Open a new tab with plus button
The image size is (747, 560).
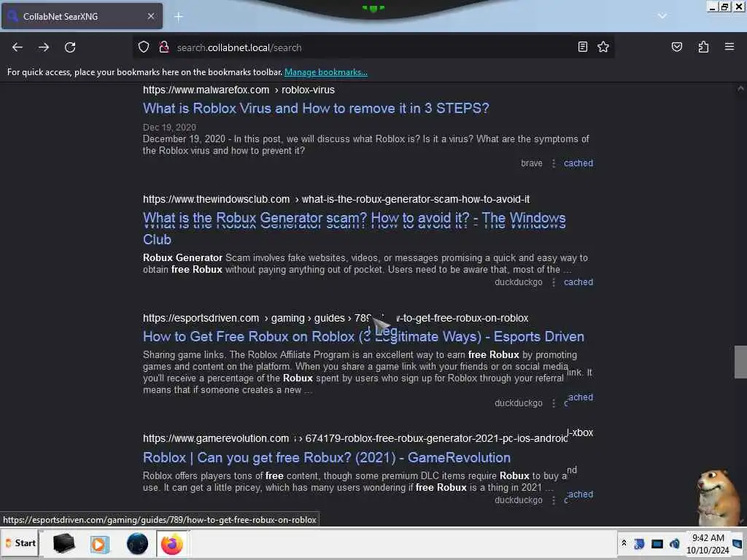[x=178, y=17]
